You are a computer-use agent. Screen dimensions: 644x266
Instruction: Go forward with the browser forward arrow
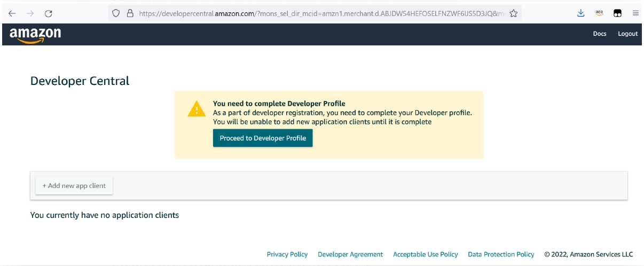coord(30,13)
